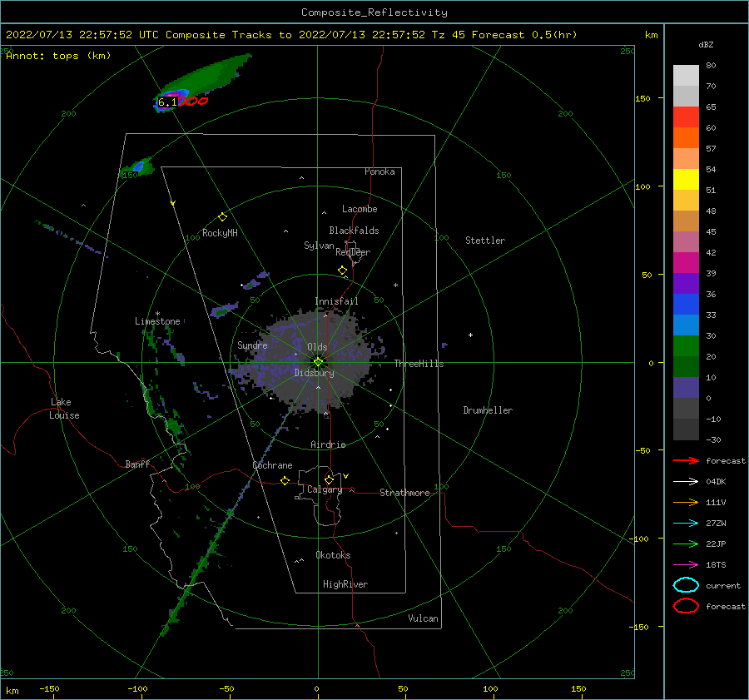Viewport: 749px width, 700px height.
Task: Choose the green 22JP arrow icon
Action: point(686,544)
